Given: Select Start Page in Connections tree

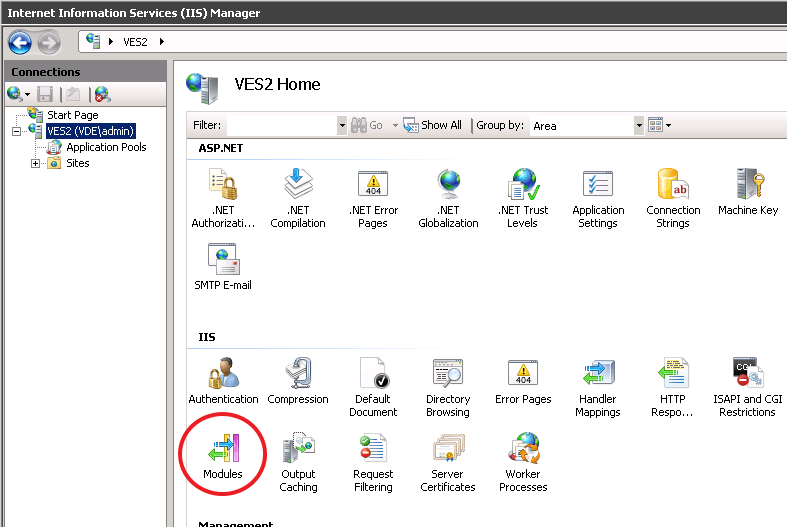Looking at the screenshot, I should coord(73,115).
